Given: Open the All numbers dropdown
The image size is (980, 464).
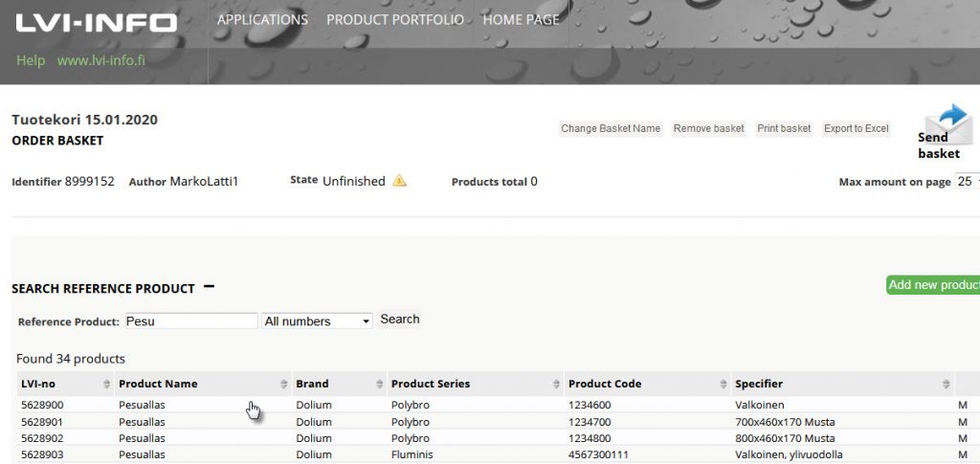Looking at the screenshot, I should pyautogui.click(x=317, y=321).
